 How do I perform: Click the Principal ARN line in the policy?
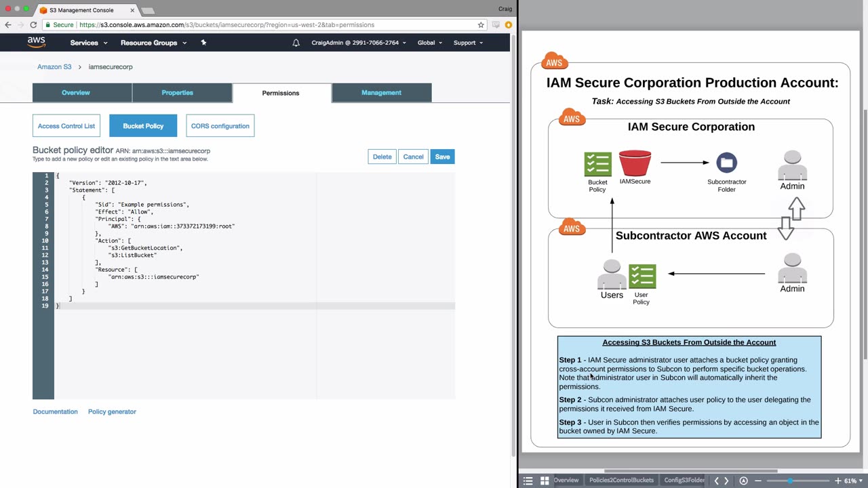click(x=172, y=226)
